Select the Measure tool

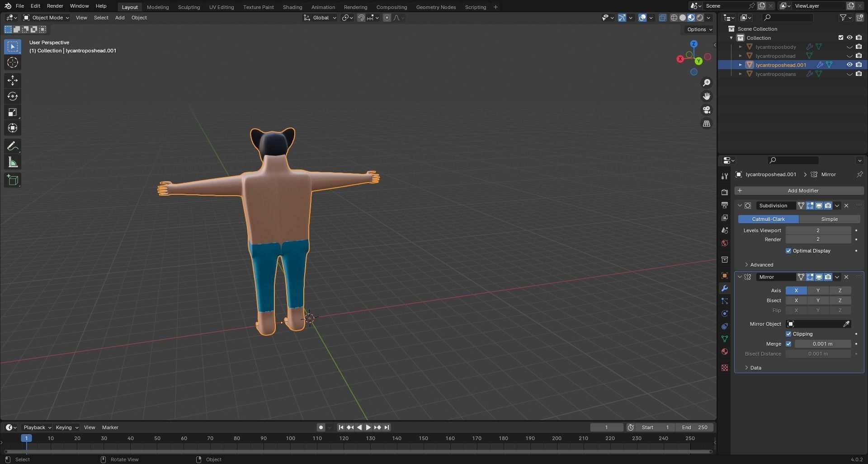click(x=13, y=162)
